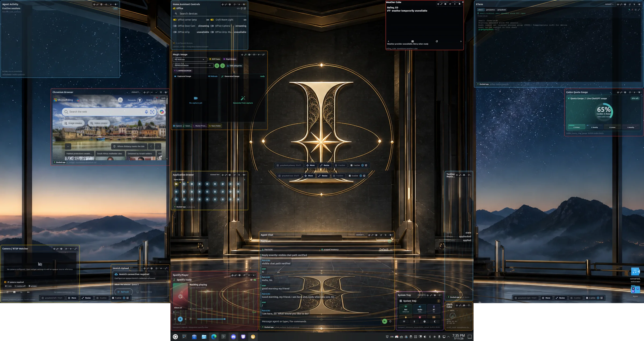
Task: Open the application launcher in the taskbar
Action: click(x=175, y=337)
